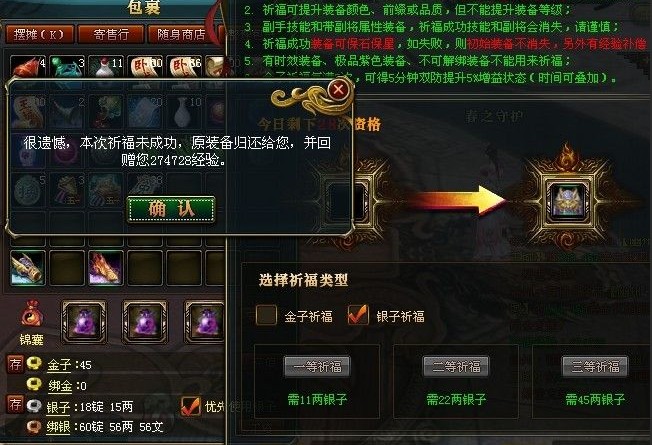Click the 二等祈福 button
Screen dimensions: 652x445
point(456,366)
